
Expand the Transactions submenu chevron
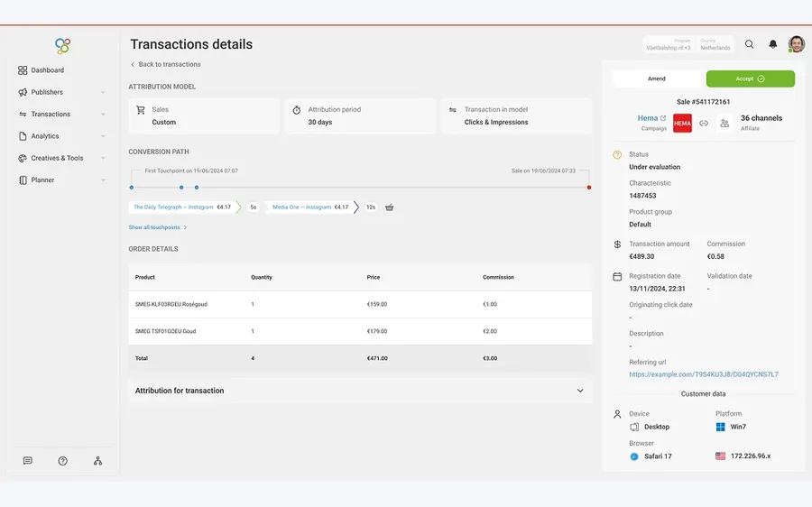(103, 114)
